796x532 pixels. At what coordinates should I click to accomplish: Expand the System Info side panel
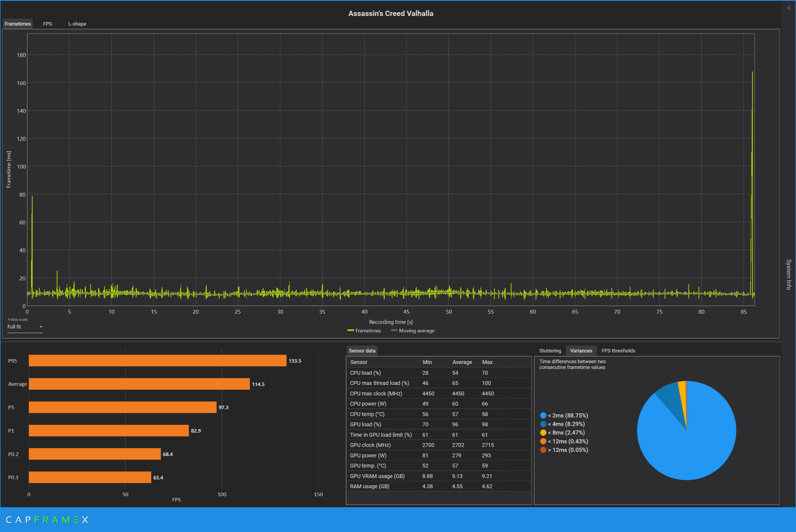point(789,275)
